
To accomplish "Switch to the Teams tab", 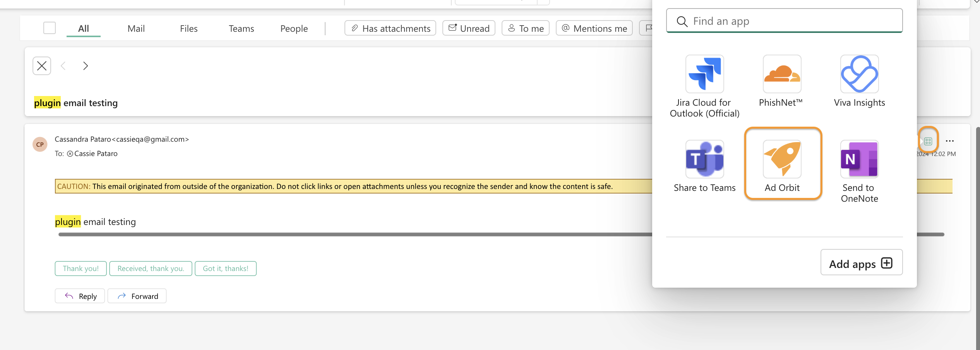I will pyautogui.click(x=241, y=29).
